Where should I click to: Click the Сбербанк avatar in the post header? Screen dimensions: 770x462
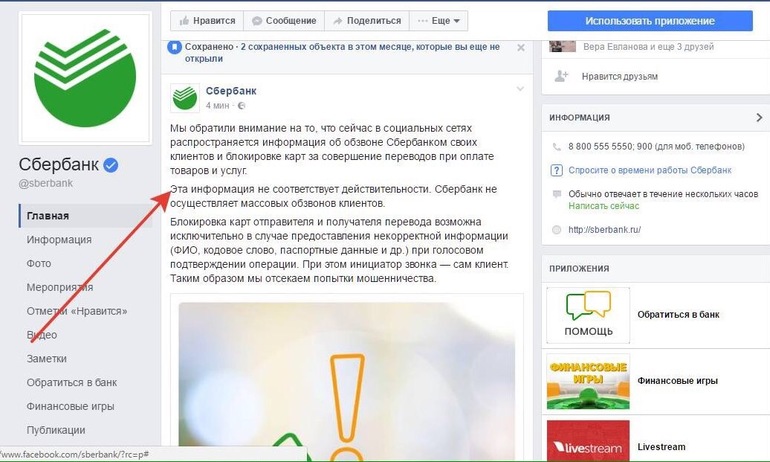[x=185, y=98]
